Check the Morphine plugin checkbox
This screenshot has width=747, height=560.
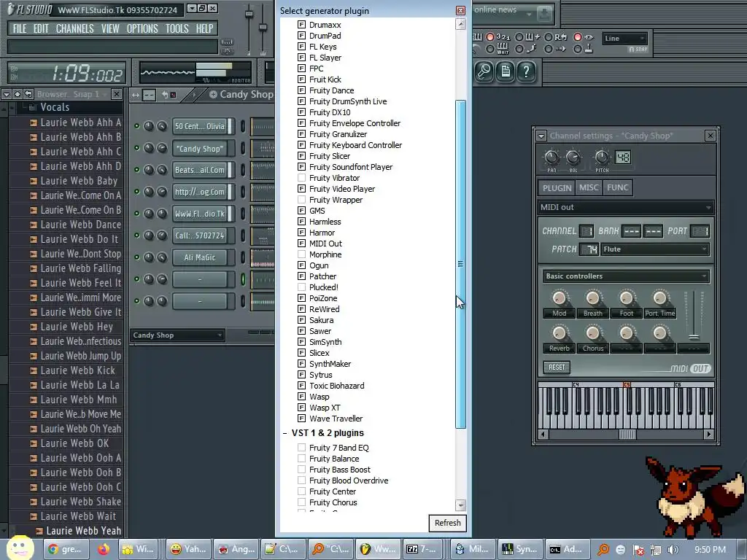coord(301,254)
